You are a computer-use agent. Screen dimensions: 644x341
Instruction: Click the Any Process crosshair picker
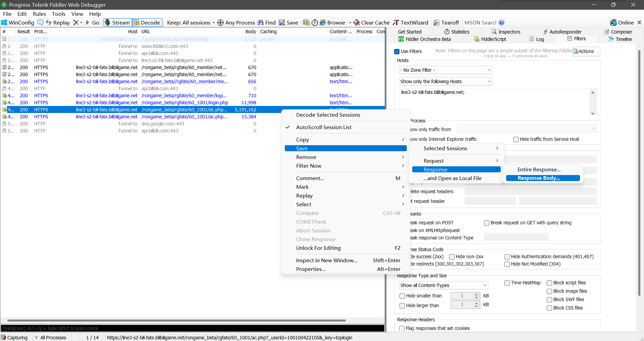(x=236, y=22)
